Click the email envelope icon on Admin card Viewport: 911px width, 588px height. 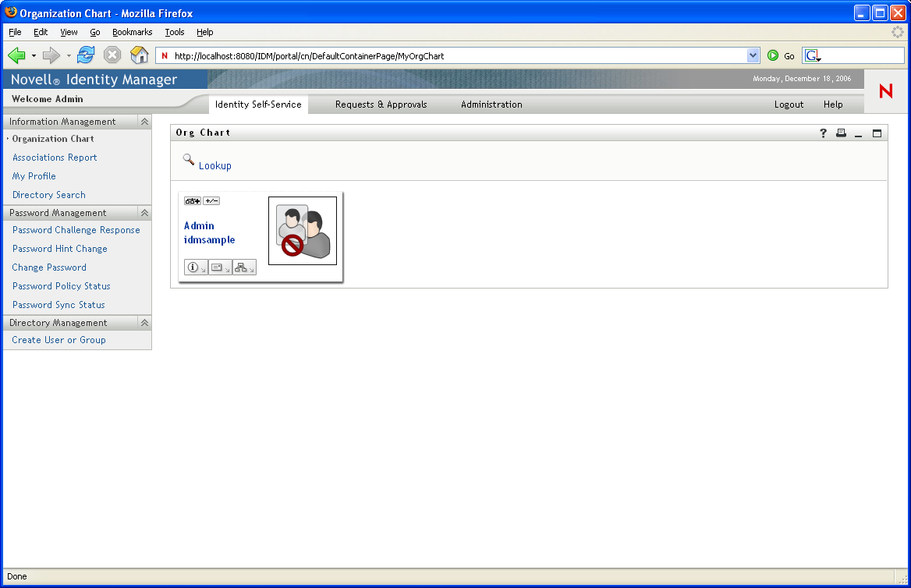click(220, 267)
